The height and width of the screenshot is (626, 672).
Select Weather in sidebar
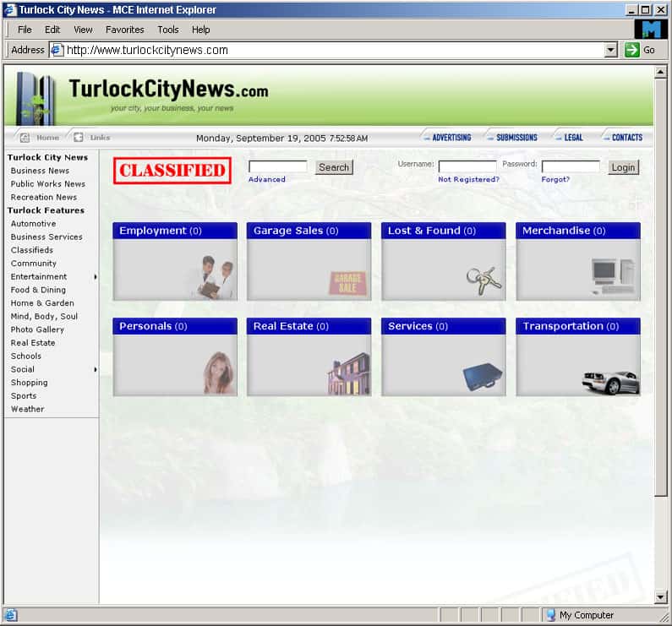point(27,409)
